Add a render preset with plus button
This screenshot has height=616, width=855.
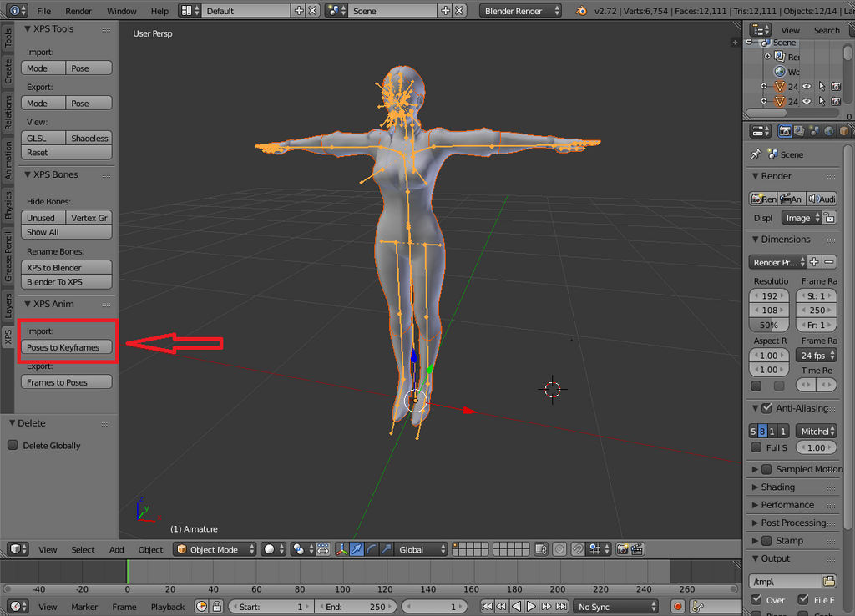click(x=814, y=262)
